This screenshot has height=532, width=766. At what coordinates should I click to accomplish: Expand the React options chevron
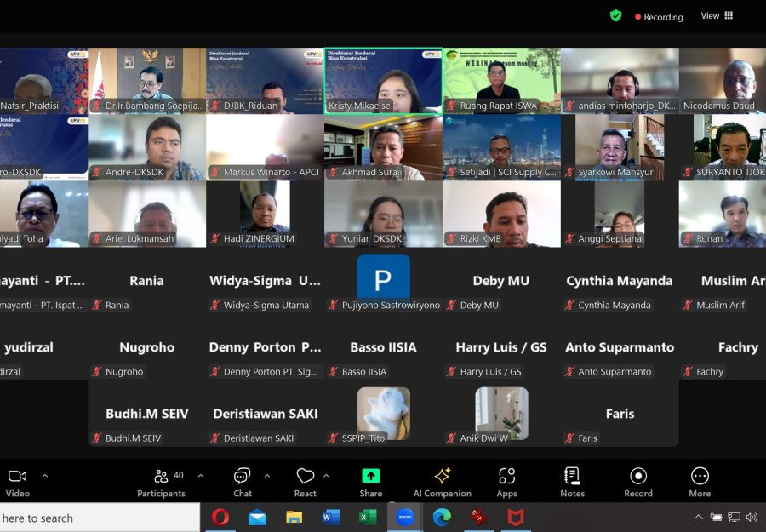326,475
